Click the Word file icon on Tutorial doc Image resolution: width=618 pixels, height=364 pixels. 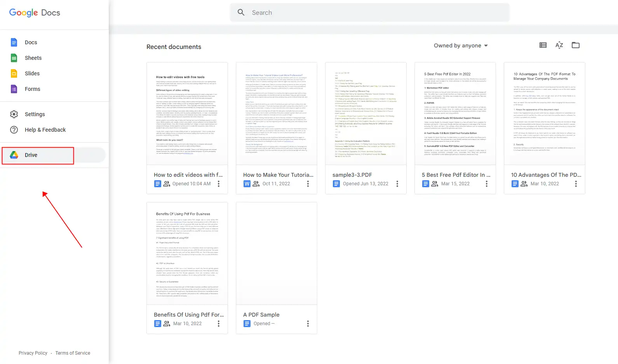(247, 184)
